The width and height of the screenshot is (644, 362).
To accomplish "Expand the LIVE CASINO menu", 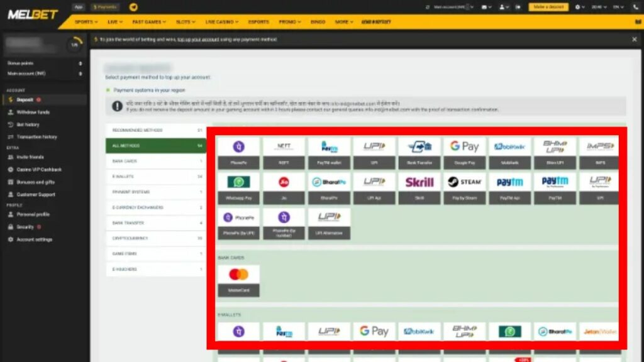I will pos(222,22).
